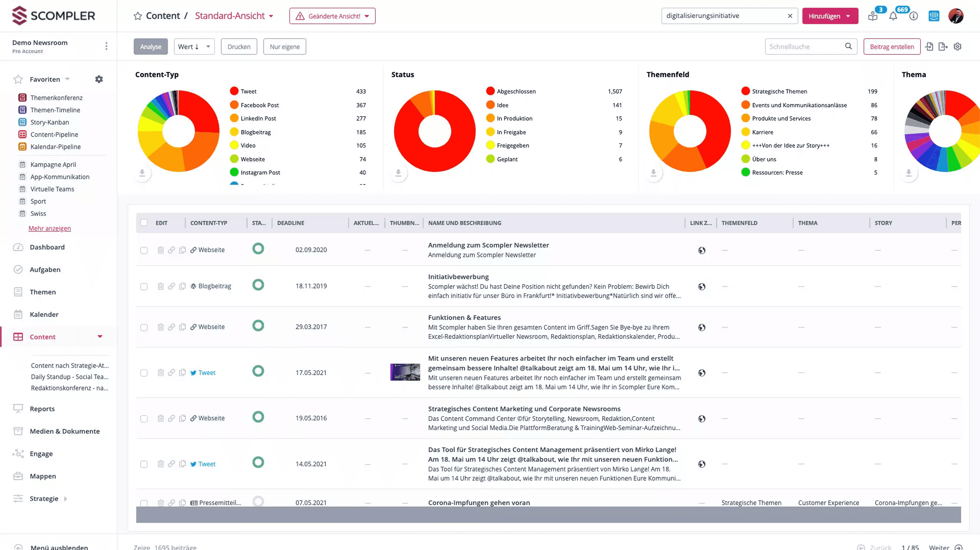Expand the Hinzufügen dropdown button
Screen dimensions: 980x550
[x=830, y=16]
